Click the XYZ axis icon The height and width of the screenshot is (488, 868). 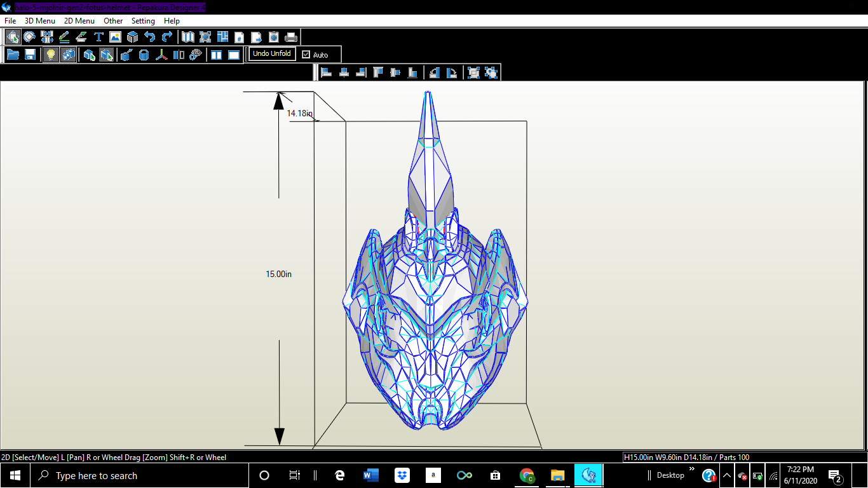pyautogui.click(x=161, y=55)
